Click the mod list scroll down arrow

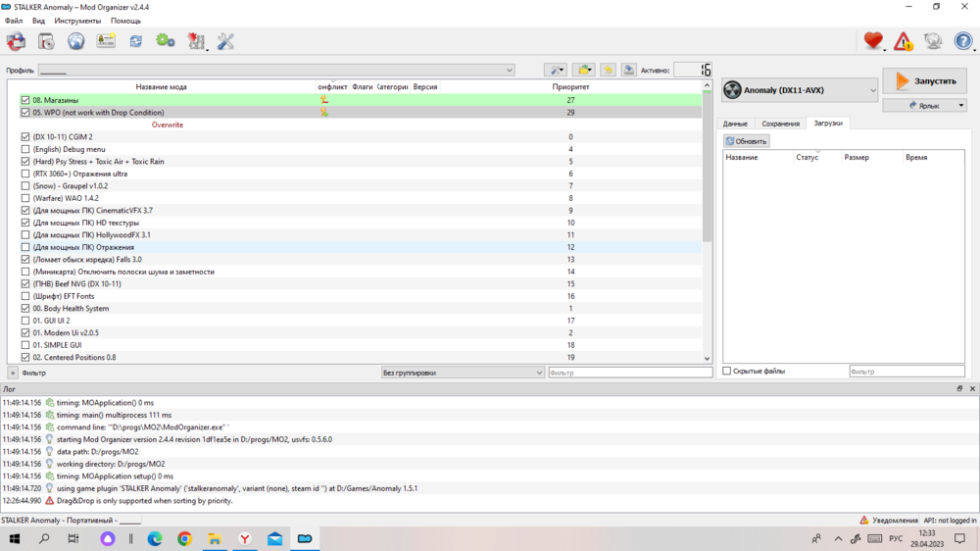point(707,359)
